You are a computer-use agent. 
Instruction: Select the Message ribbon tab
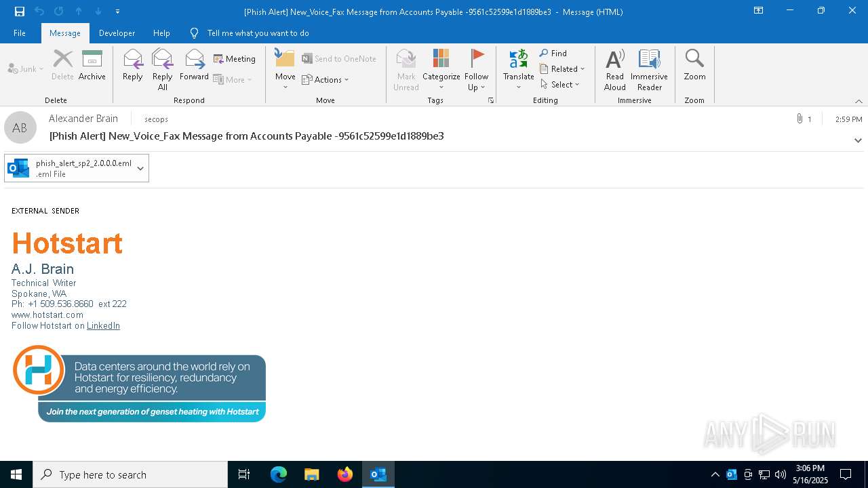(x=65, y=33)
